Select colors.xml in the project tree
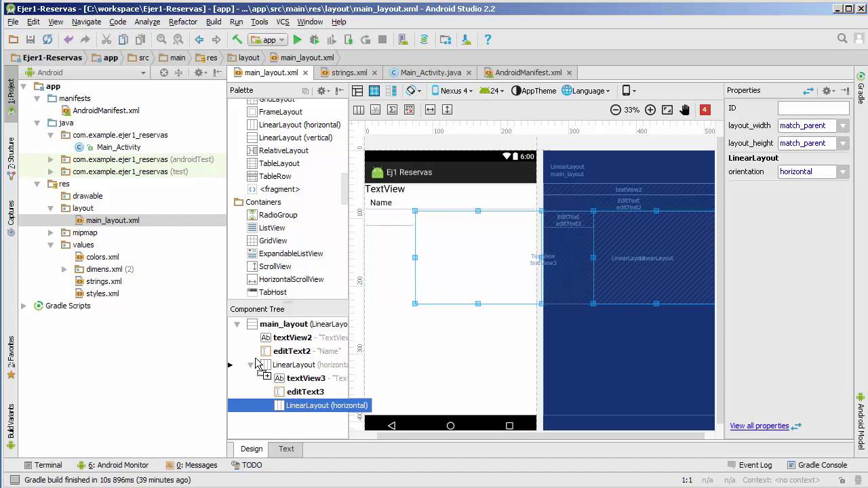The image size is (868, 488). pos(102,257)
